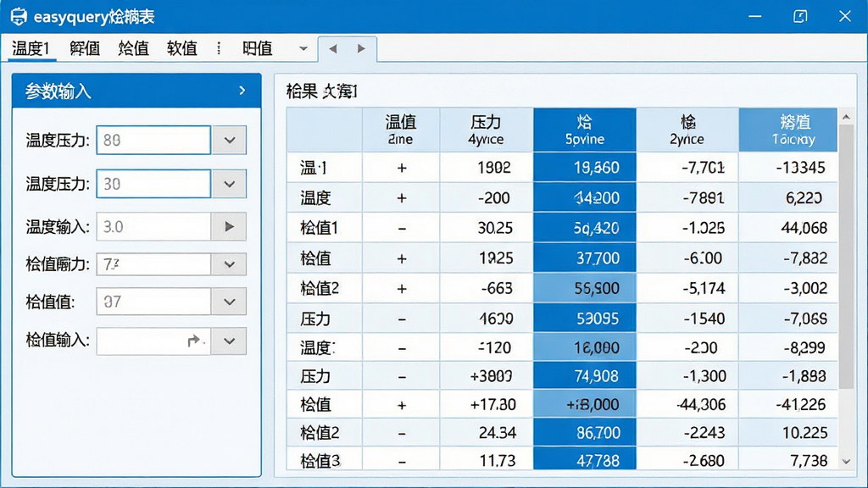Close the easyquery window
This screenshot has height=488, width=868.
pos(845,17)
